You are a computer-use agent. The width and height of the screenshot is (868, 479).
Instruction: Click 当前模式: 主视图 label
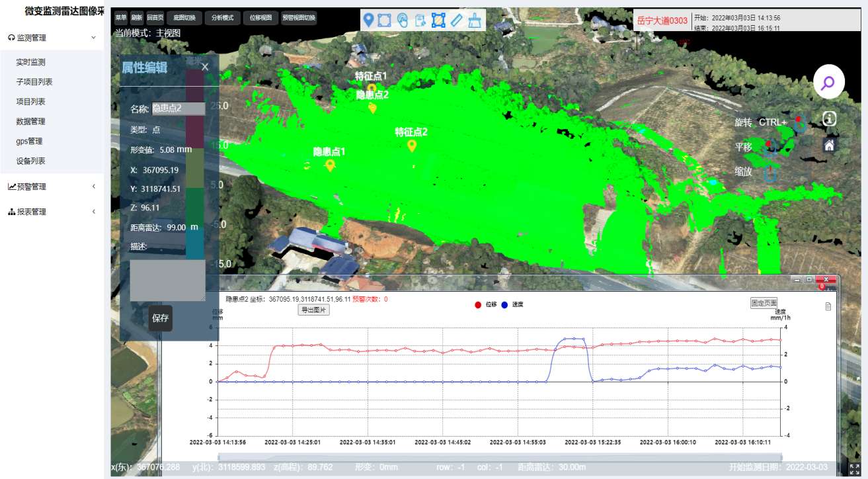[148, 32]
